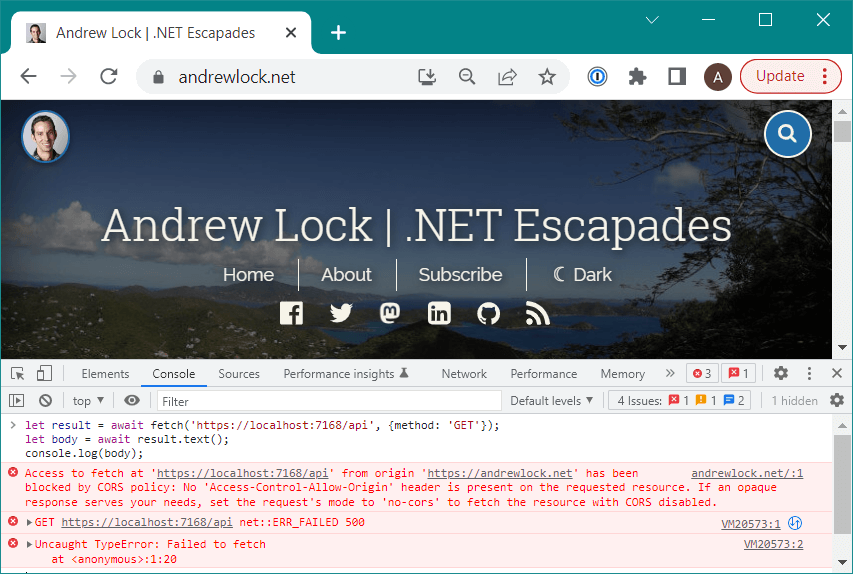
Task: Show the console sidebar
Action: coord(17,401)
